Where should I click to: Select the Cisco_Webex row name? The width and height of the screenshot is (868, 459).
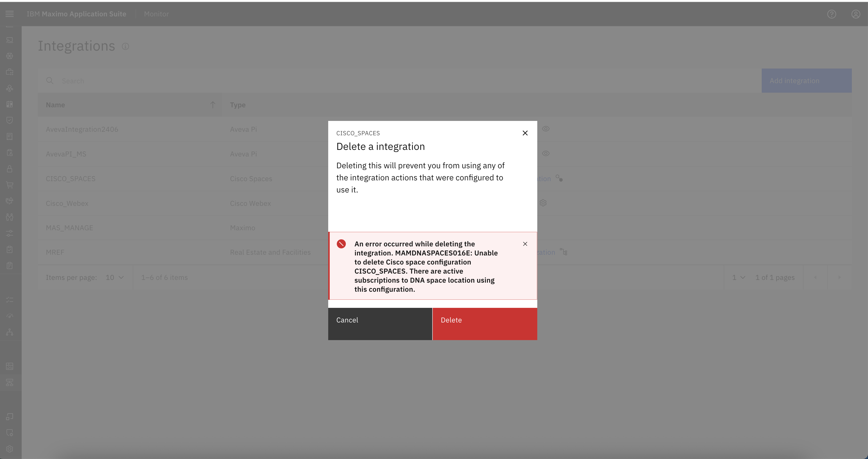click(67, 203)
